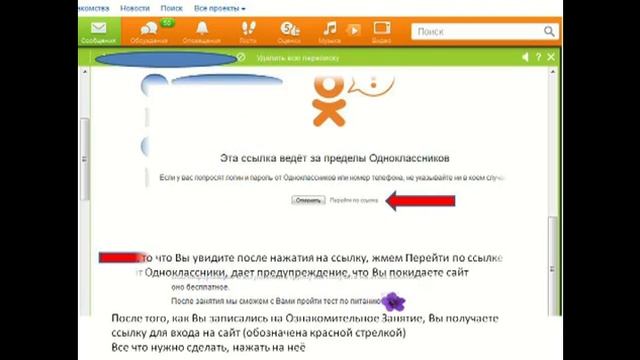This screenshot has width=640, height=360.
Task: Click Удалить всю переписку link
Action: 298,58
